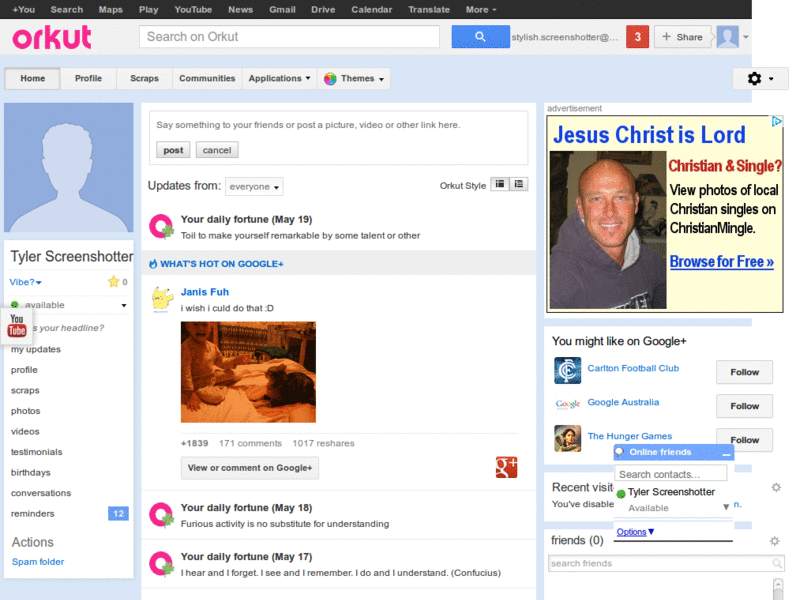Viewport: 800px width, 600px height.
Task: Minimize the Online friends chat panel
Action: (726, 453)
